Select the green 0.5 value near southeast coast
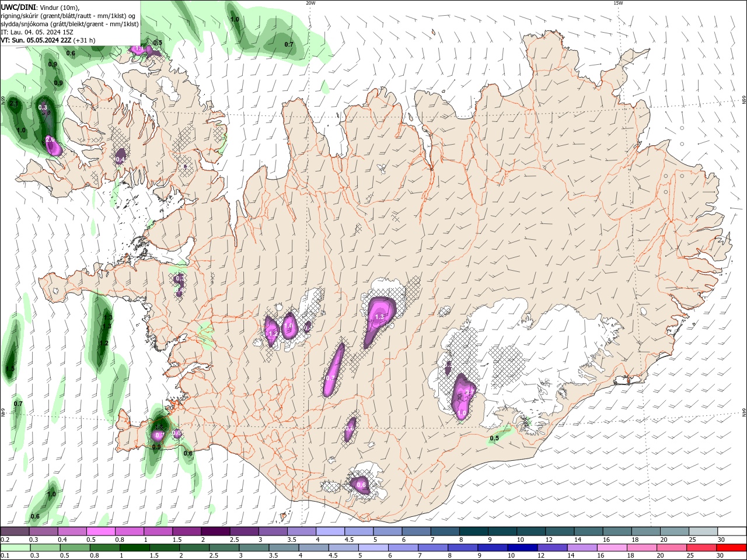This screenshot has width=747, height=560. tap(494, 438)
